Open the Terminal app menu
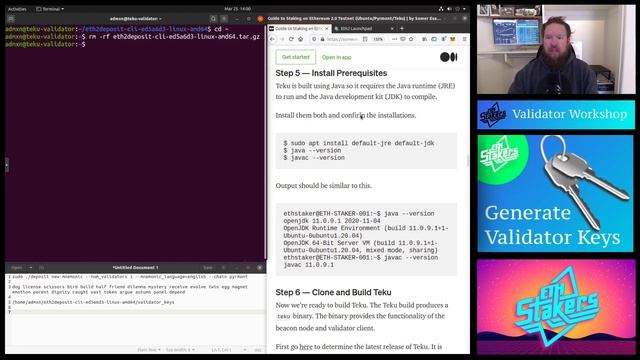 (x=50, y=9)
